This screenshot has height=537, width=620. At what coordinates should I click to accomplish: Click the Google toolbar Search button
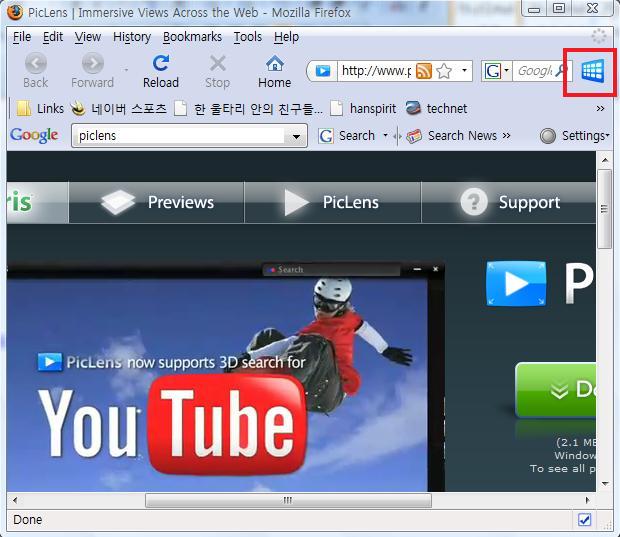point(346,136)
